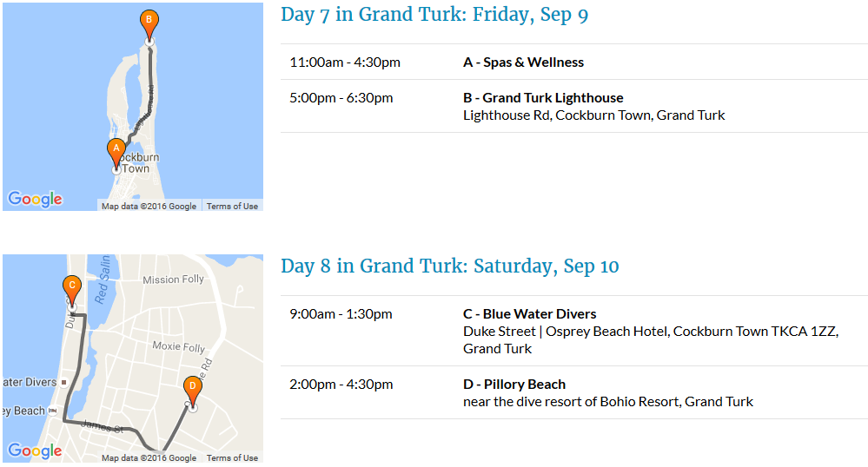Select the D - Pillory Beach entry
Image resolution: width=868 pixels, height=467 pixels.
pos(514,384)
